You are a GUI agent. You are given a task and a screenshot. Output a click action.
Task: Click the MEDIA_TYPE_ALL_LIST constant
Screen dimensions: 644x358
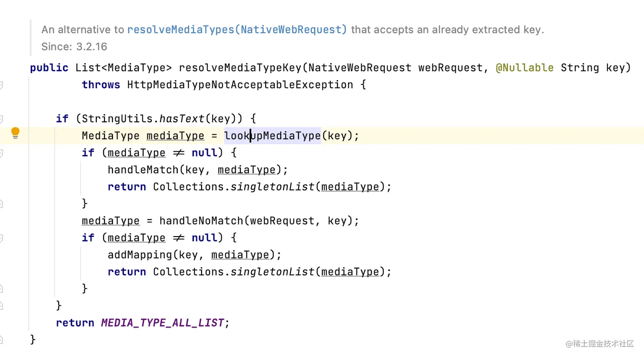(162, 323)
